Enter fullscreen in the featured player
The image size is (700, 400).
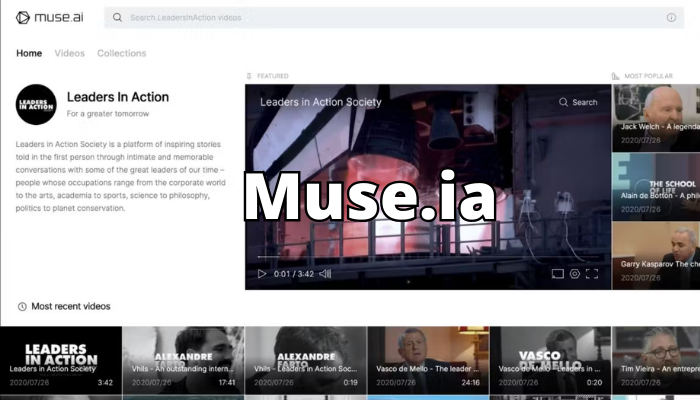(x=592, y=274)
